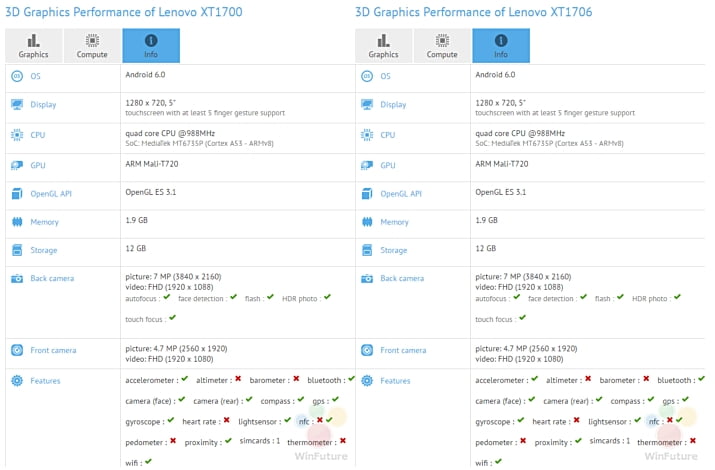Click the Back camera icon in XT1700 table
The image size is (715, 470).
(x=17, y=278)
